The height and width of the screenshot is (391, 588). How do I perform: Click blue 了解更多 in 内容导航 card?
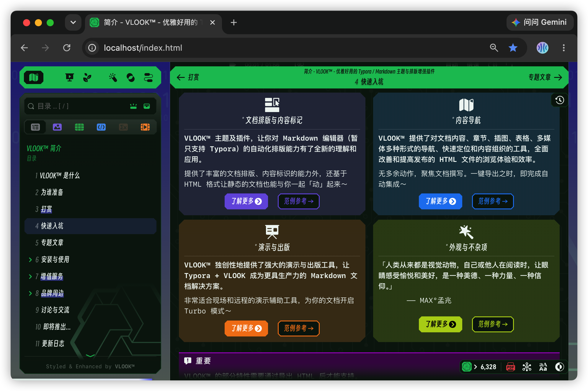(440, 201)
